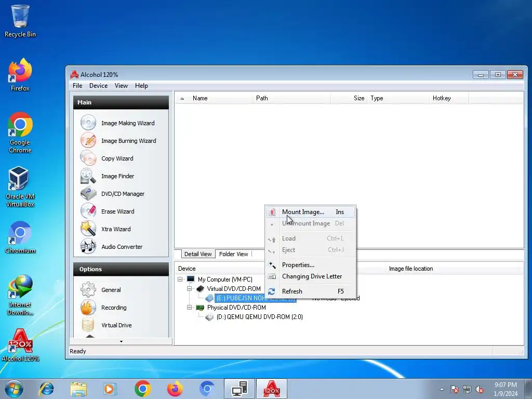Click Alcohol 120% taskbar button

272,389
